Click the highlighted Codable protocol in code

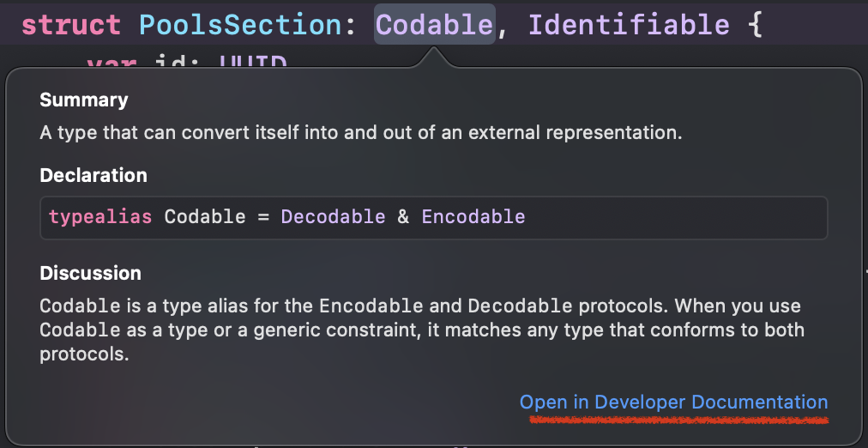(x=434, y=24)
